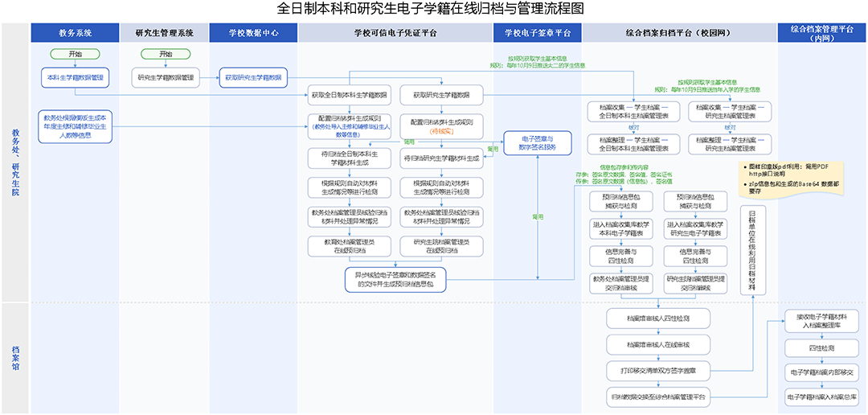Viewport: 868px width, 415px height.
Task: Select the 电子签章与数字签名服务 node
Action: [x=537, y=143]
